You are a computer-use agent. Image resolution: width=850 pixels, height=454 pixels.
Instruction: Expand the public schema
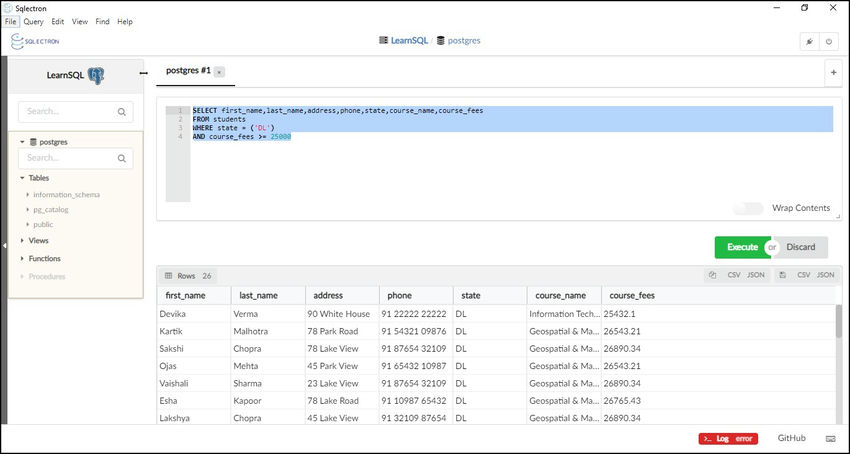(x=28, y=225)
